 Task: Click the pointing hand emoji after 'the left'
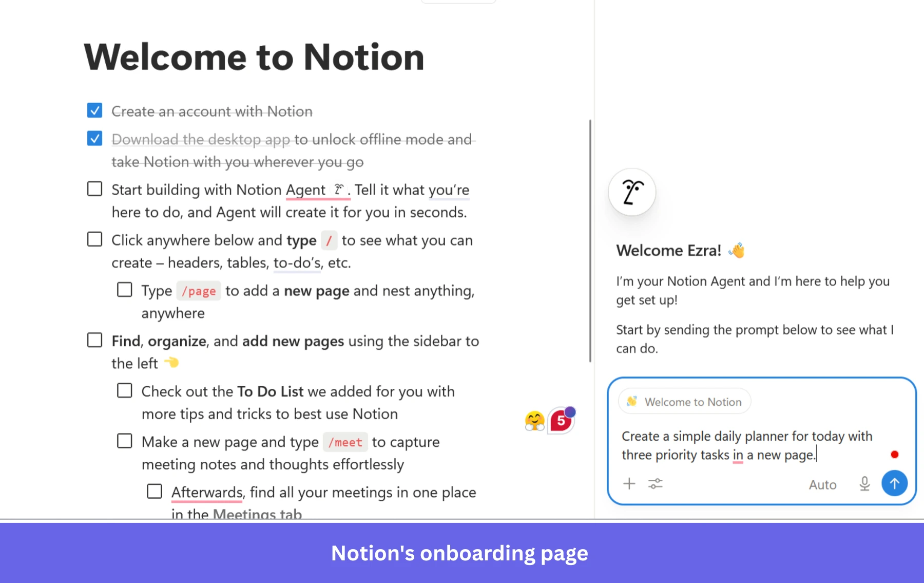(171, 363)
